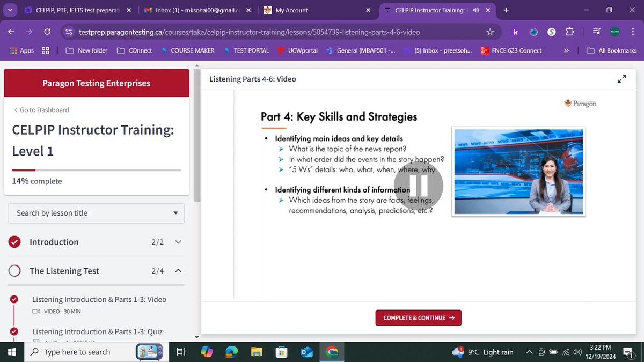Toggle The Listening Test completion circle
The width and height of the screenshot is (644, 362).
coord(15,271)
